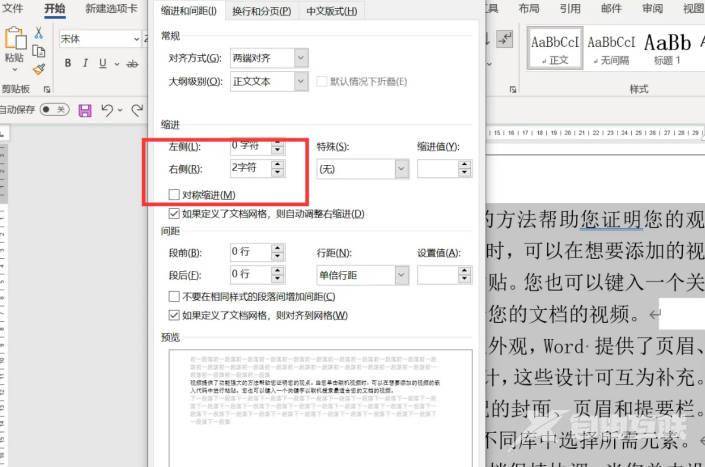This screenshot has width=705, height=467.
Task: Expand the Undo history dropdown arrow
Action: click(120, 110)
